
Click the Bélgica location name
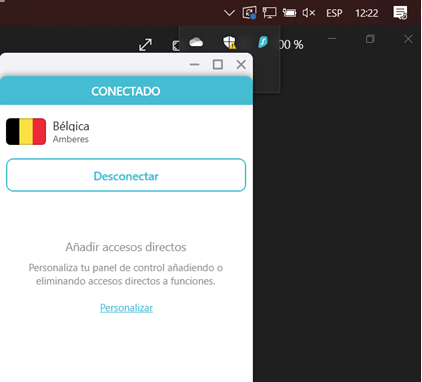point(71,126)
